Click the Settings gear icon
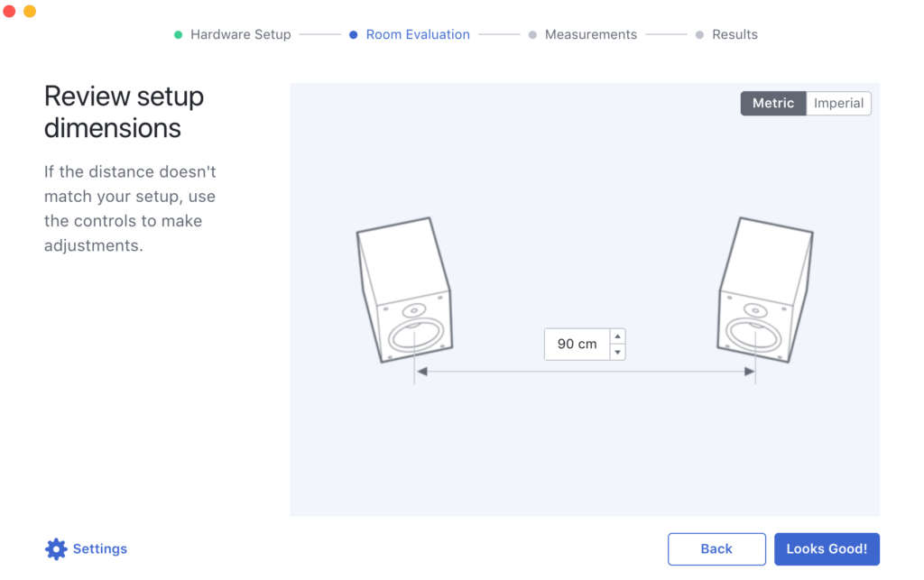This screenshot has height=580, width=924. coord(56,548)
